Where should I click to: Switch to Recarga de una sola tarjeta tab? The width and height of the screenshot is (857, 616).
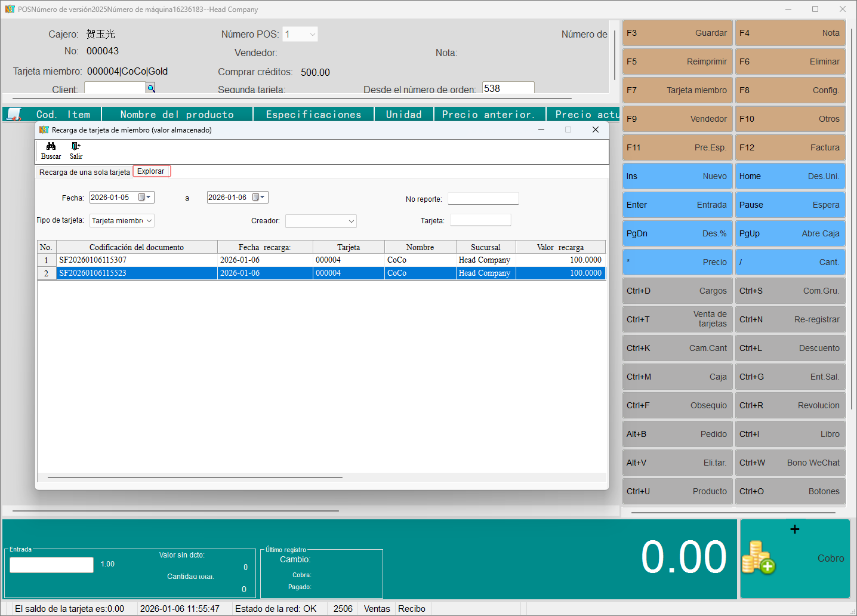[x=84, y=172]
